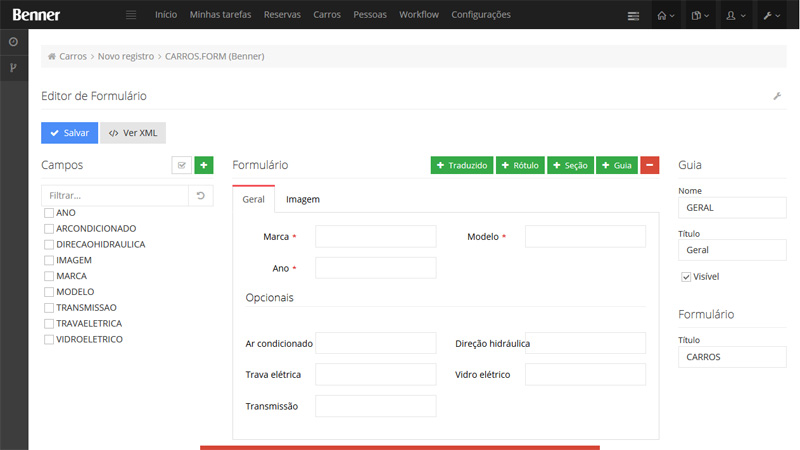Check the ARCONDICIONADO field checkbox
Screen dimensions: 800x450
coord(48,229)
